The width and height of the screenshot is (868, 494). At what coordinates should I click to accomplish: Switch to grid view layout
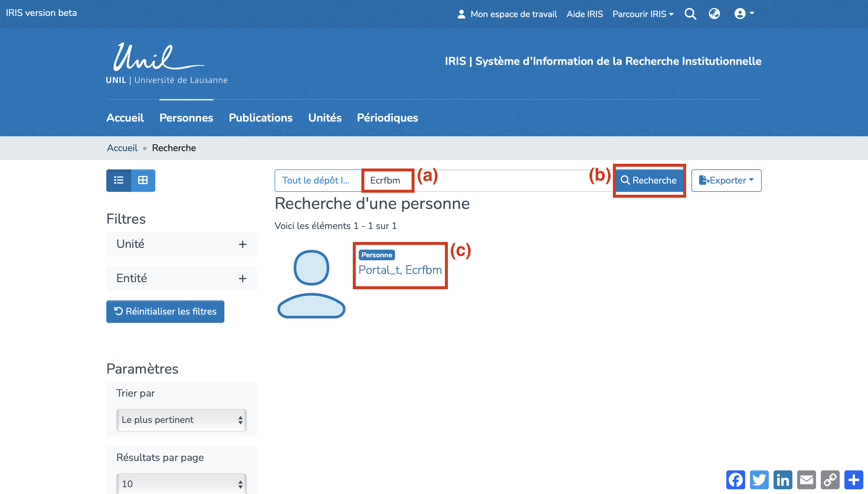click(143, 180)
